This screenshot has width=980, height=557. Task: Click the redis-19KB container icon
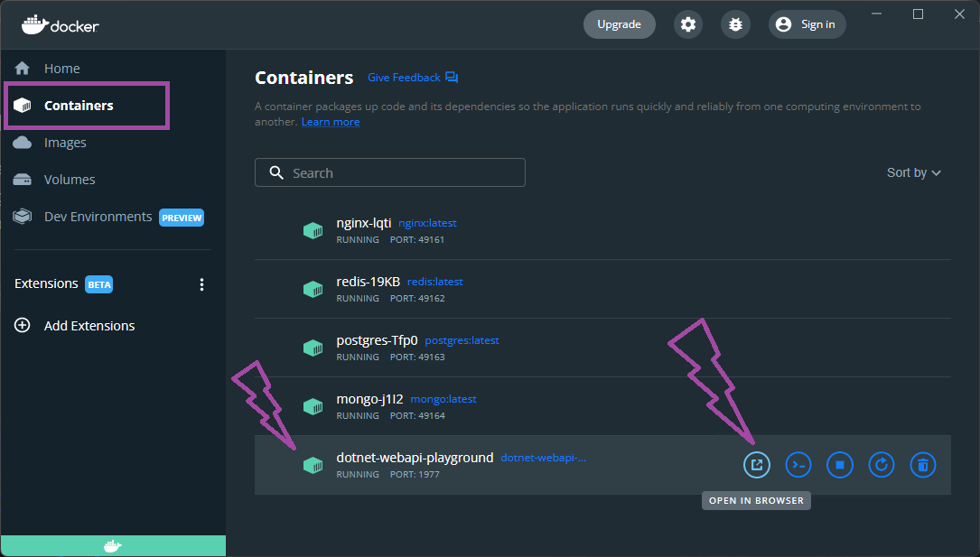(313, 289)
